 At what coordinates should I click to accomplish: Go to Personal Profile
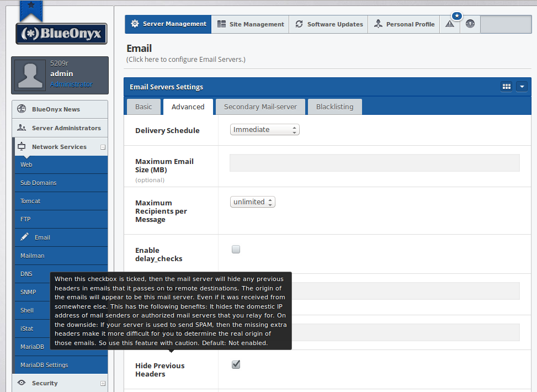tap(404, 24)
